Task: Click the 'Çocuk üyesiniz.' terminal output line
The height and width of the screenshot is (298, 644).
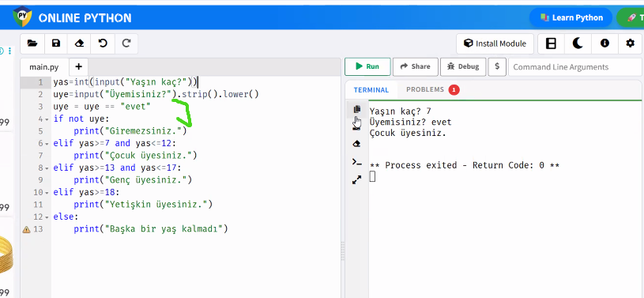Action: coord(408,133)
